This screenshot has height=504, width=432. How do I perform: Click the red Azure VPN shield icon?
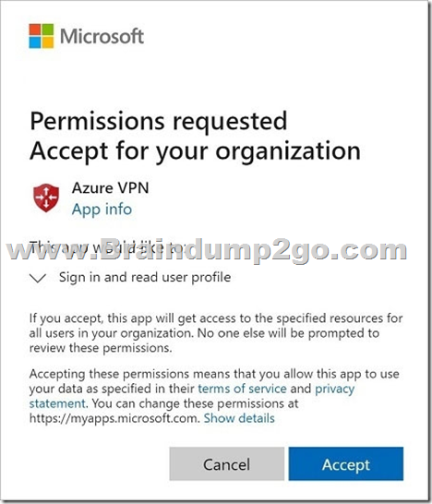tap(46, 198)
